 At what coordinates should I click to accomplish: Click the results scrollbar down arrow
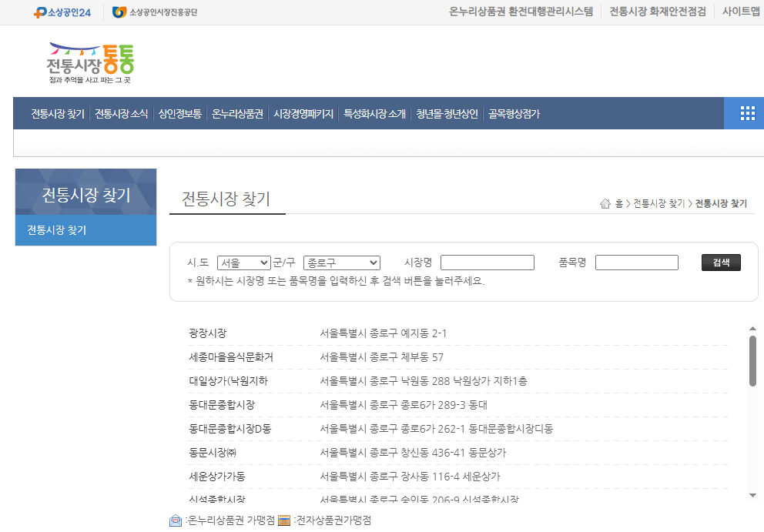(x=752, y=496)
